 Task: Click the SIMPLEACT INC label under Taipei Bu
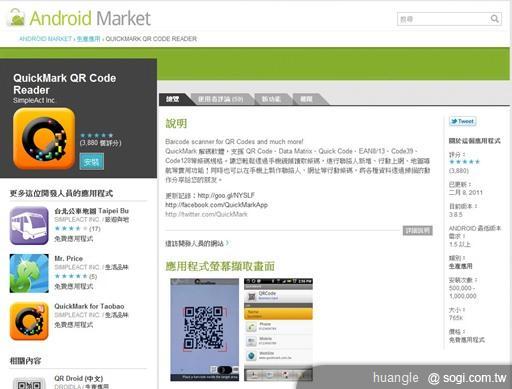[77, 219]
